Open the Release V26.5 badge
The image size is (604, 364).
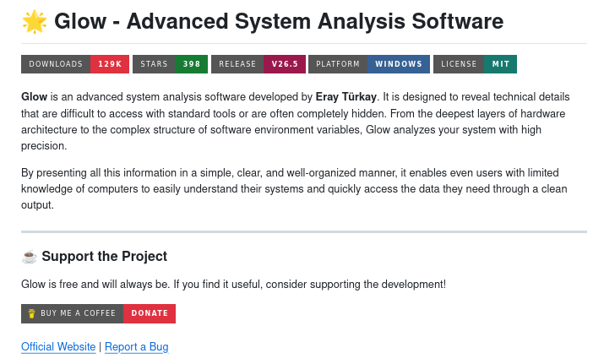tap(258, 64)
